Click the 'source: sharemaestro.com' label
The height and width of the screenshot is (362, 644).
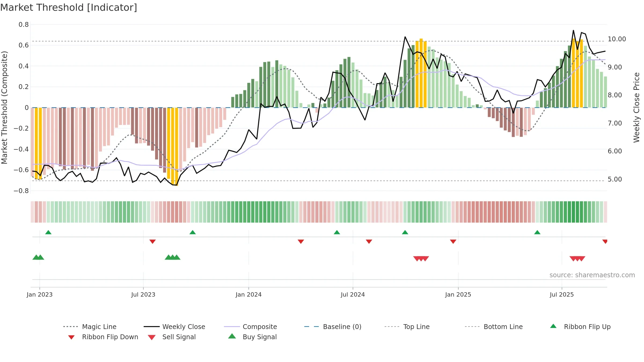(x=592, y=275)
